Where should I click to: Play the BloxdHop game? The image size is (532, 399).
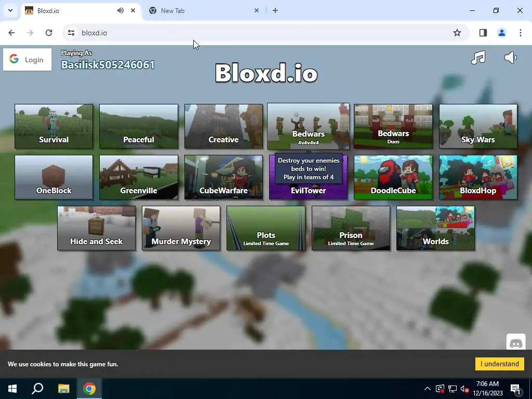tap(478, 177)
